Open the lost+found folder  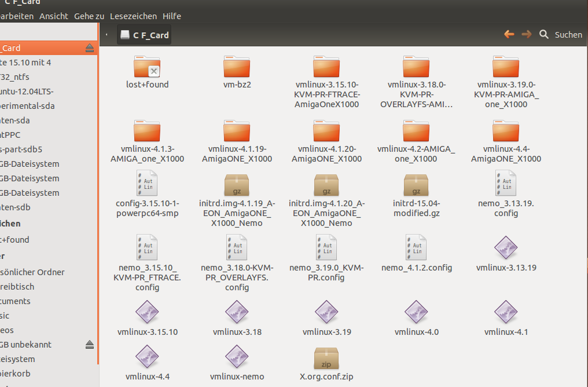point(147,67)
